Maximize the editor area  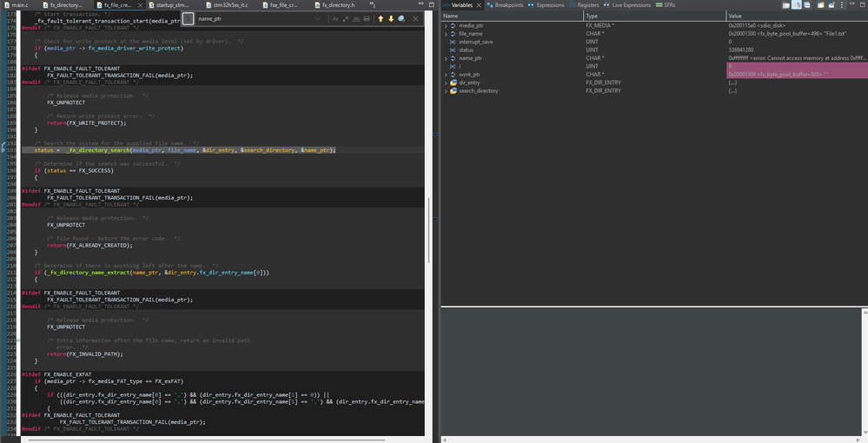(x=431, y=4)
